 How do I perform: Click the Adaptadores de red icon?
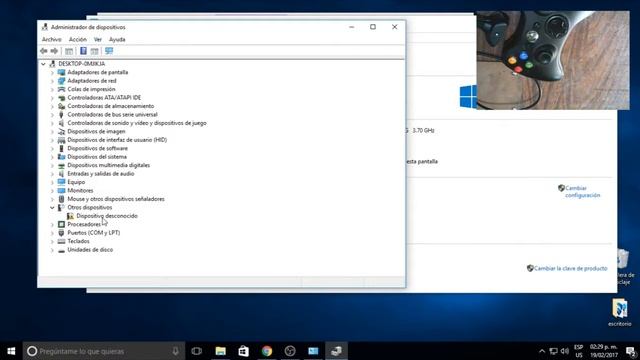61,81
